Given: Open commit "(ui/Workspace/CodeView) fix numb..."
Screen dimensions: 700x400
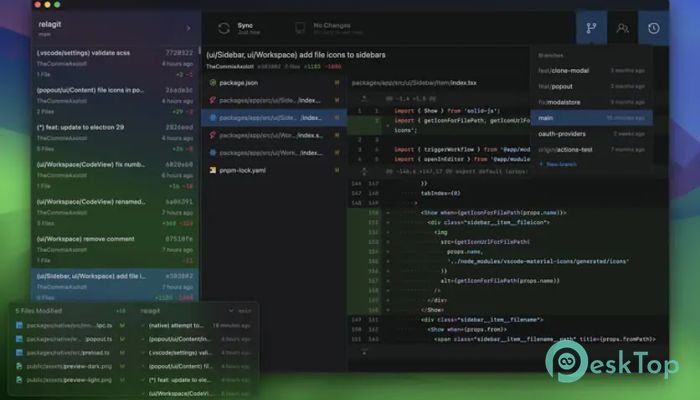Looking at the screenshot, I should pos(115,175).
